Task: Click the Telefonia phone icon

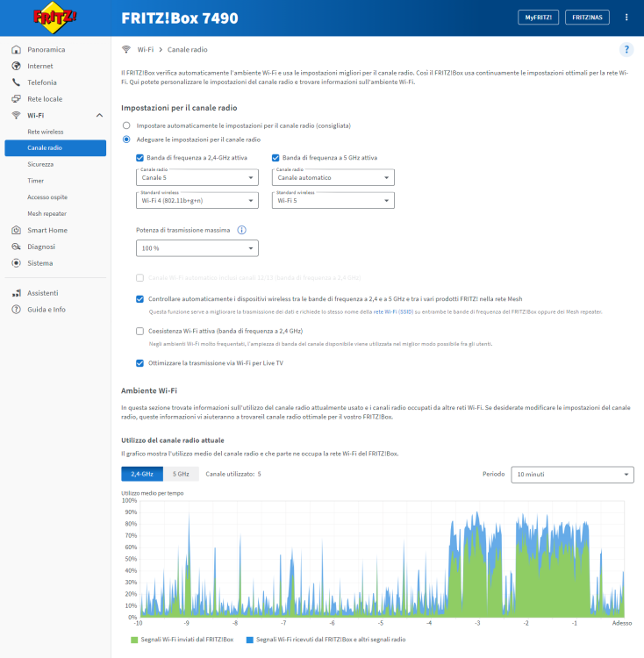Action: coord(16,82)
